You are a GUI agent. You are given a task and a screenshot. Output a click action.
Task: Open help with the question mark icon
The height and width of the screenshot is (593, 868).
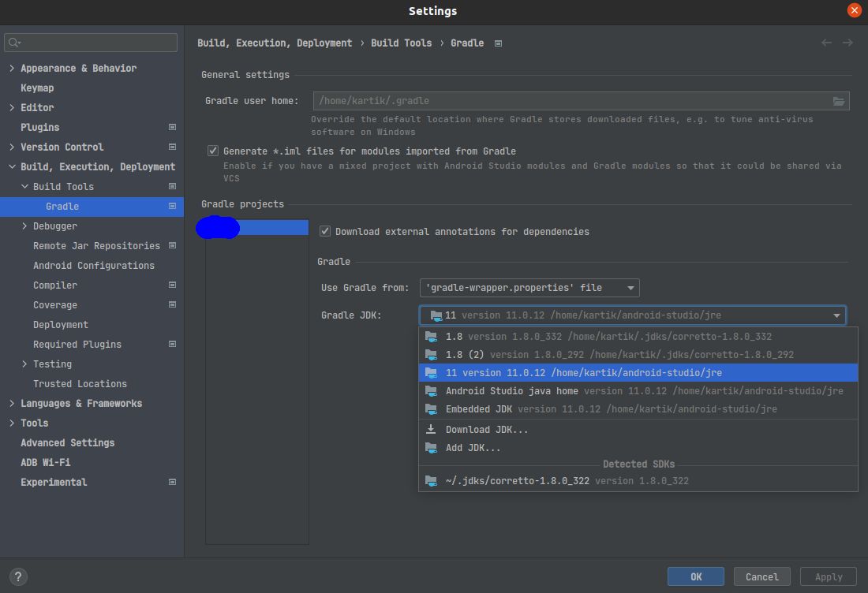(x=18, y=576)
